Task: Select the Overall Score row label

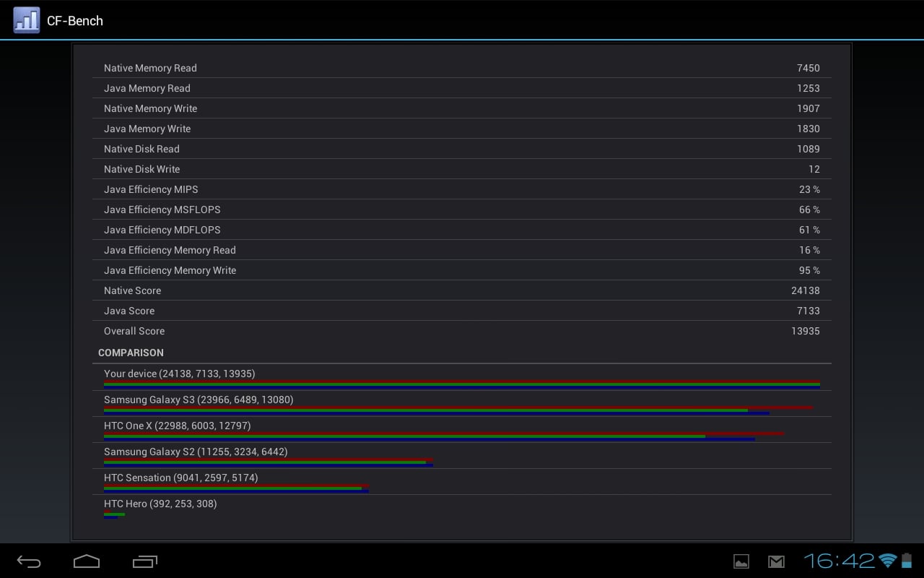Action: coord(134,331)
